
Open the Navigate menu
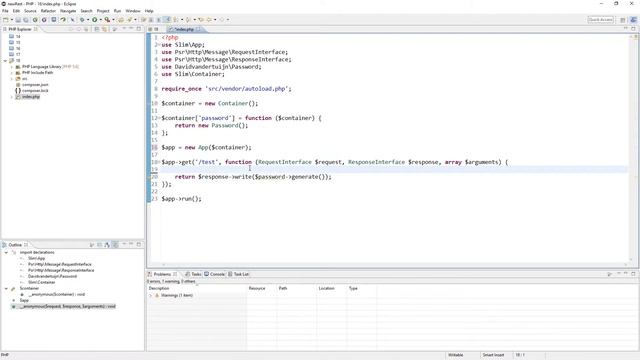click(68, 11)
